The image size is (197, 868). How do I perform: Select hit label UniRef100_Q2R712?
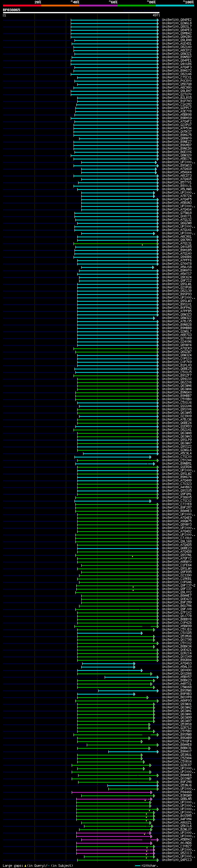177,728
